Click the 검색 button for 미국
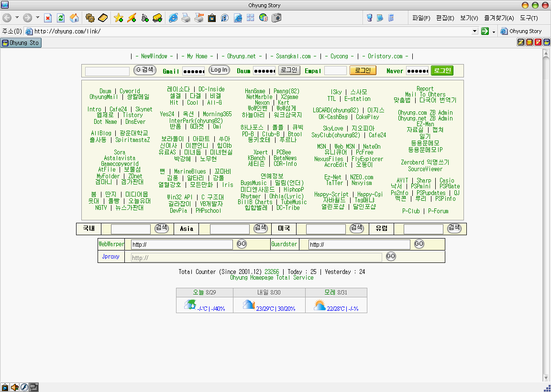551x392 pixels. pos(357,228)
